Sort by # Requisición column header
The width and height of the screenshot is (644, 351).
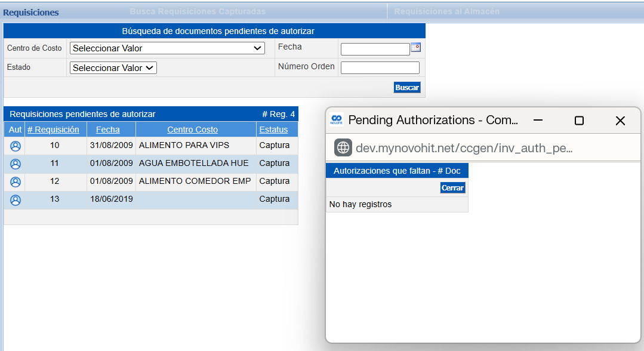pos(53,130)
